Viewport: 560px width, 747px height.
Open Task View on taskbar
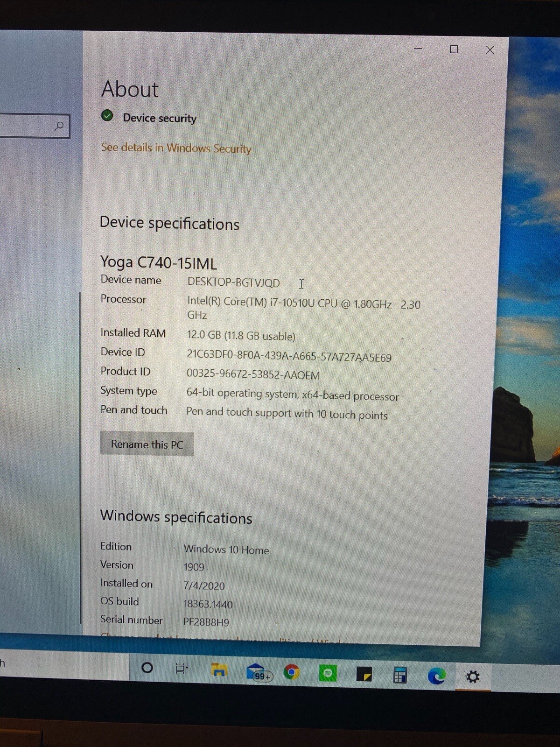pos(182,669)
